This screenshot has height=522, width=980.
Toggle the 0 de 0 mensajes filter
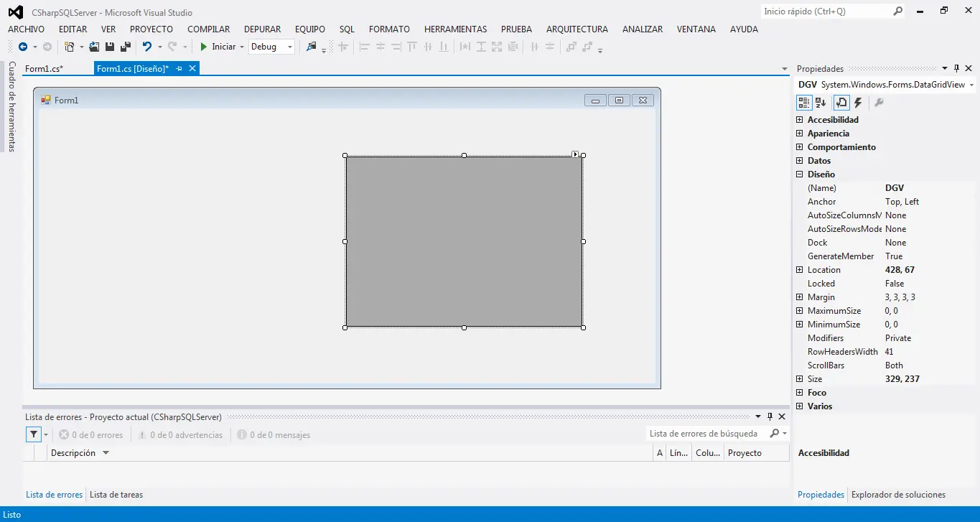click(274, 435)
